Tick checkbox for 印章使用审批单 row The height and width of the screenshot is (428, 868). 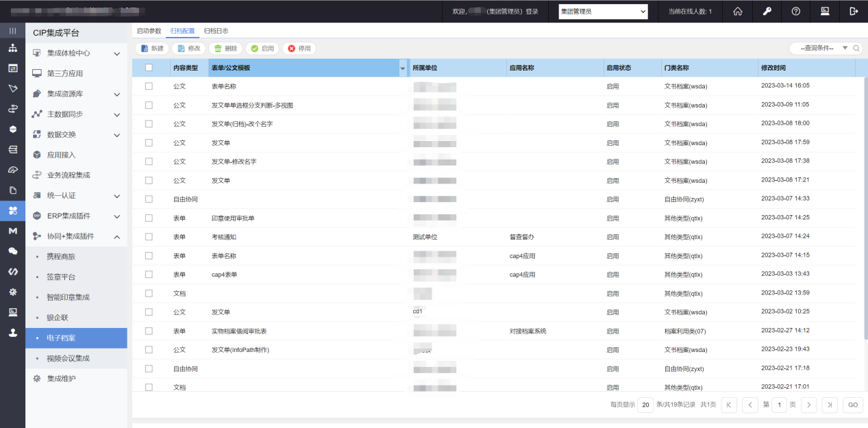[149, 218]
